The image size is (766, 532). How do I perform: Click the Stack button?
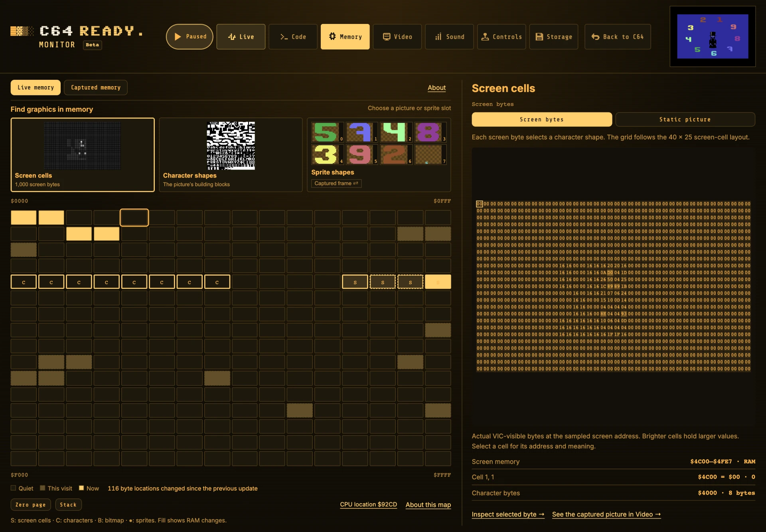point(68,504)
